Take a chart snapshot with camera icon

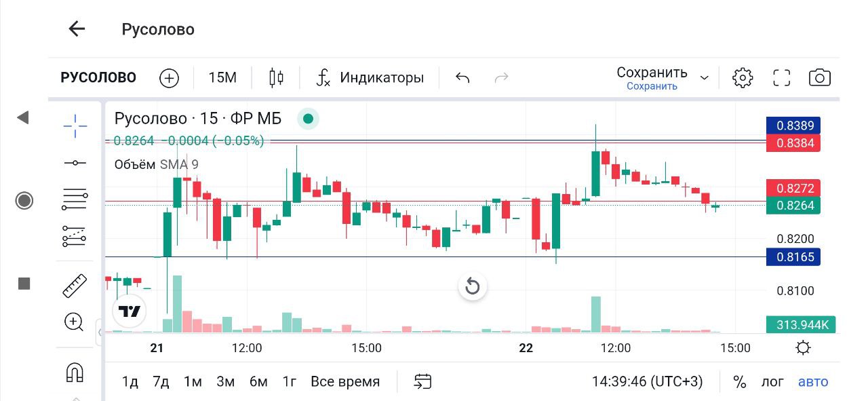point(820,78)
